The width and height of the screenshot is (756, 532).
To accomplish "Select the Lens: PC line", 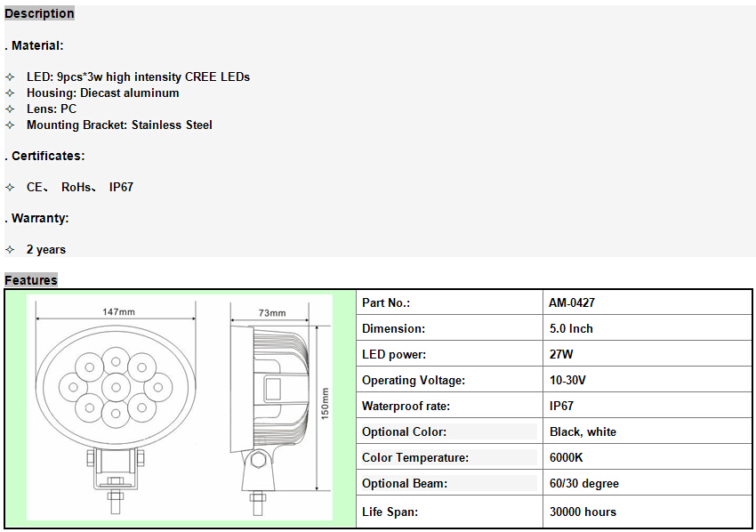I will (x=52, y=109).
